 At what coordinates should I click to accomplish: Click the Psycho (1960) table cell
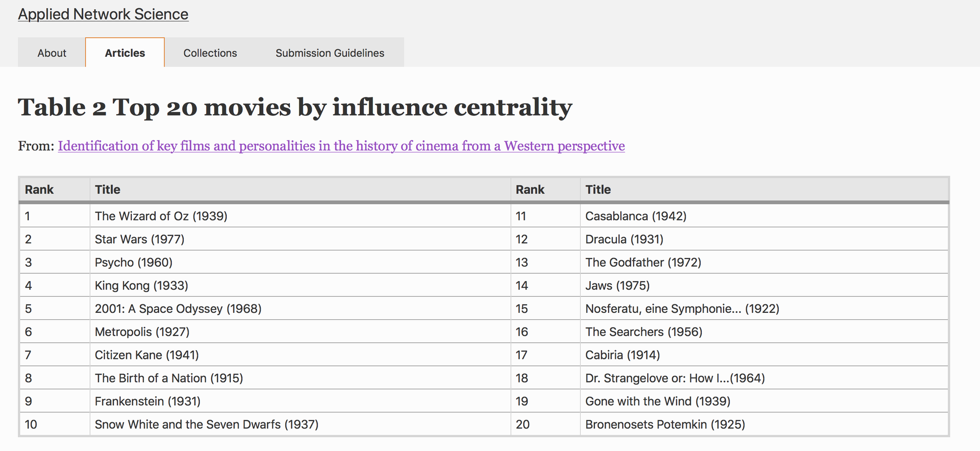300,262
